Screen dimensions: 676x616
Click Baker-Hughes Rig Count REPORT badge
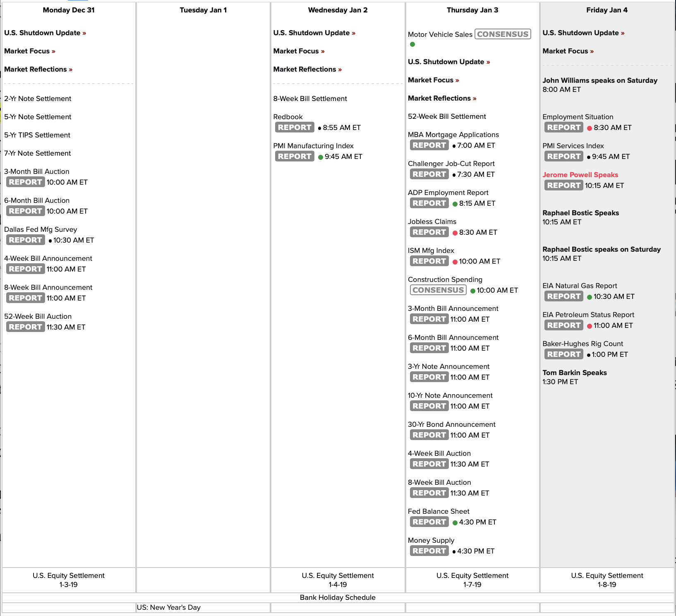pos(563,354)
